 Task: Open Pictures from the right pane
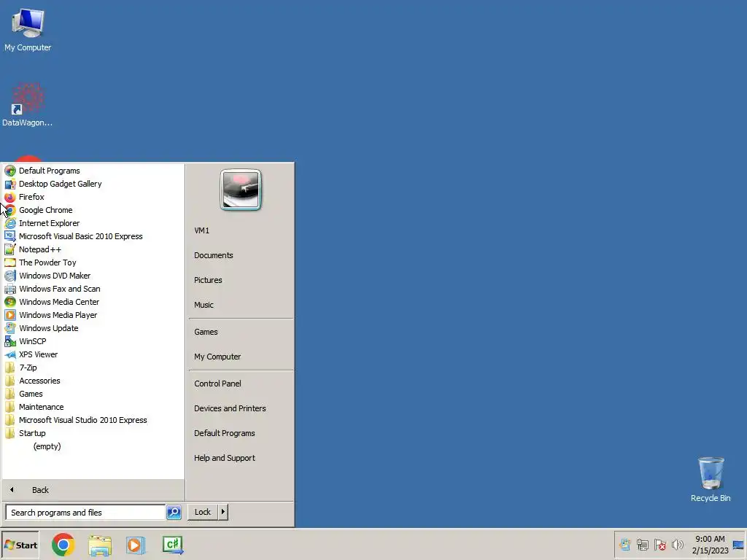[x=241, y=280]
